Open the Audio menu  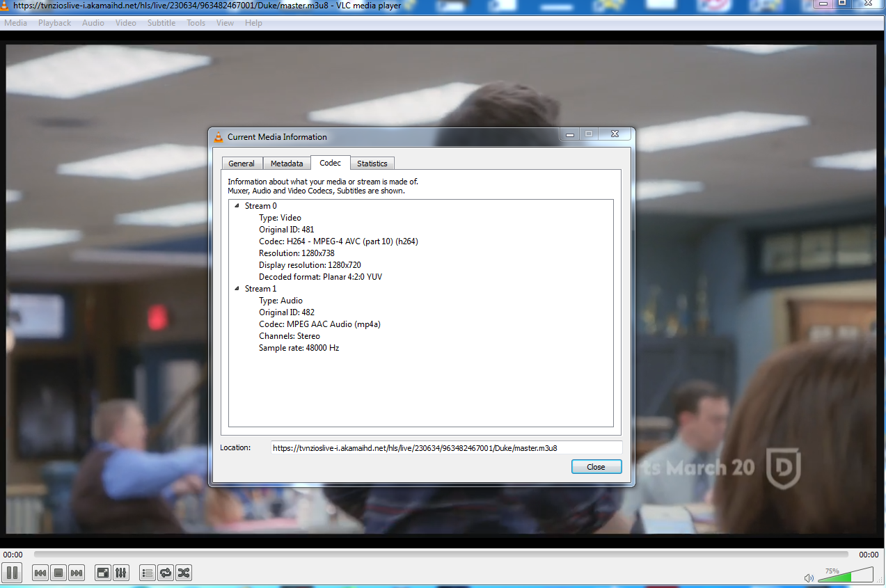click(x=93, y=23)
